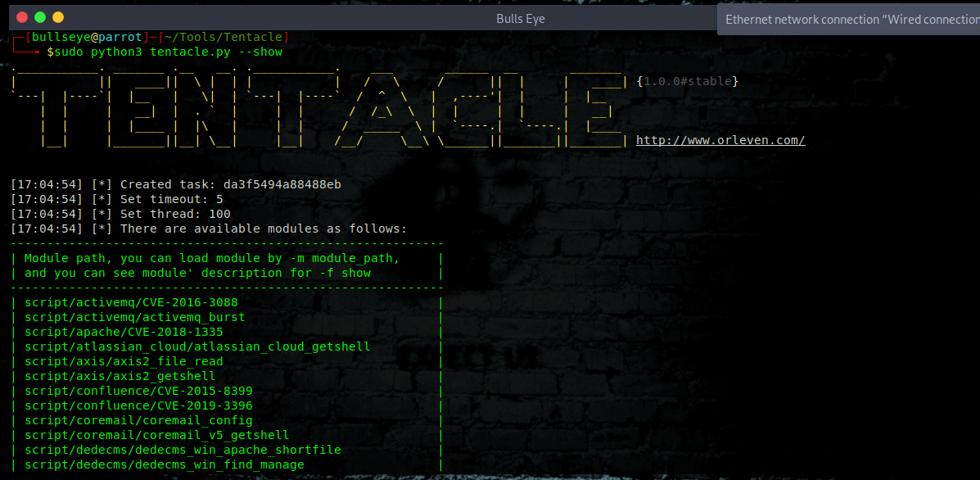Select script/activemq/CVE-2016-3088 module row

pos(131,302)
